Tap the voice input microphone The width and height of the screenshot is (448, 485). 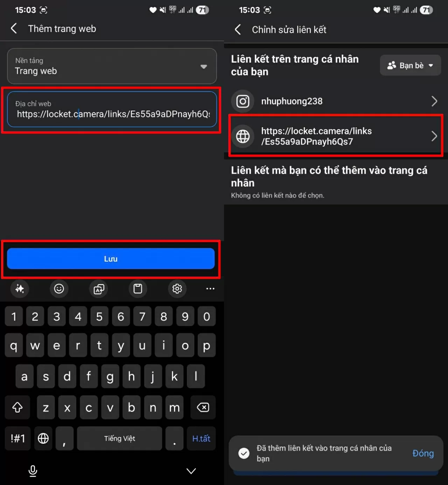tap(33, 471)
